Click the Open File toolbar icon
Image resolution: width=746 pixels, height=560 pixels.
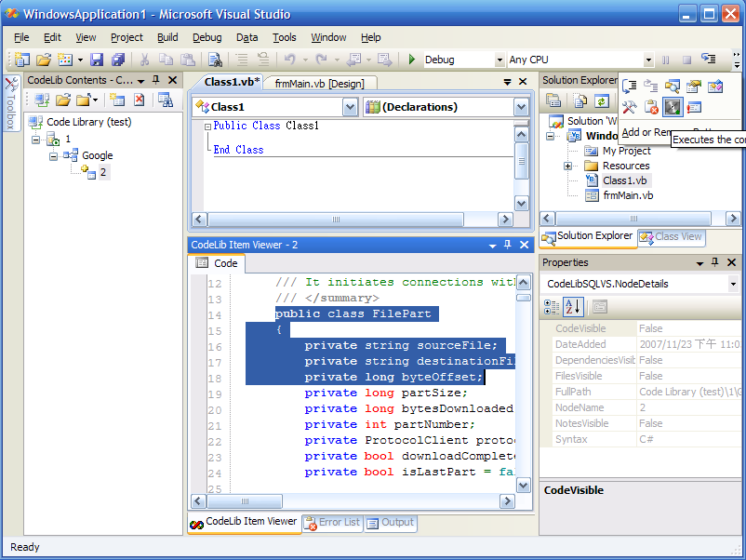point(44,60)
